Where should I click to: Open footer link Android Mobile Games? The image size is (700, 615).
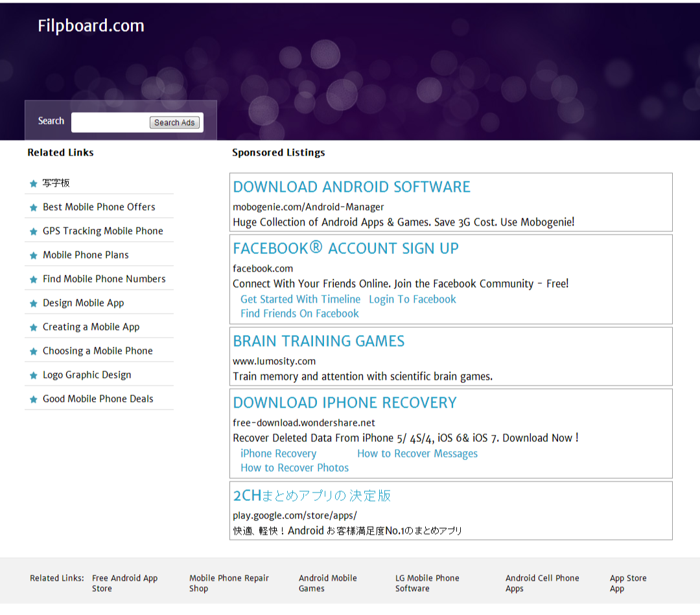click(328, 583)
